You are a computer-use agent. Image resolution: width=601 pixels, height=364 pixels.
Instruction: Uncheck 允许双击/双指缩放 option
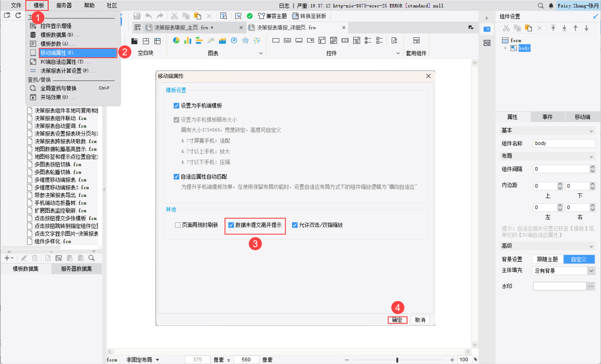coord(295,225)
